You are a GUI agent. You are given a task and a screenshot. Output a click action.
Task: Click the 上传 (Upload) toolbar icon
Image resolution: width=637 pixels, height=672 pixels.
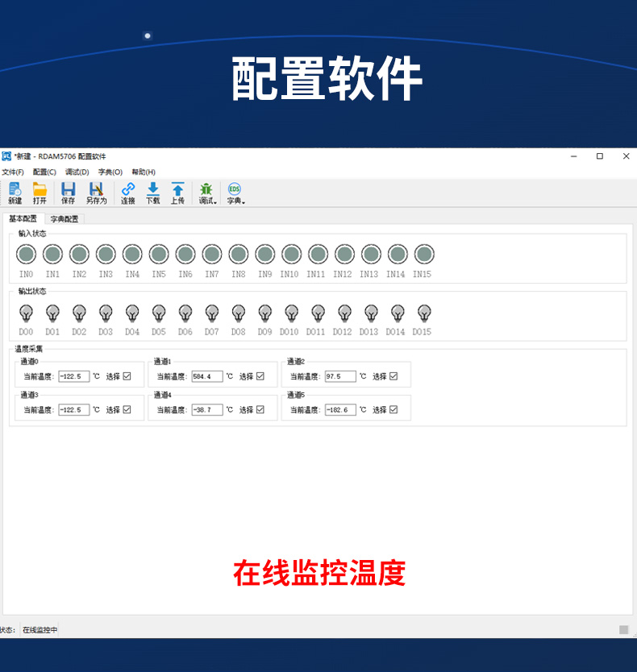tap(177, 193)
